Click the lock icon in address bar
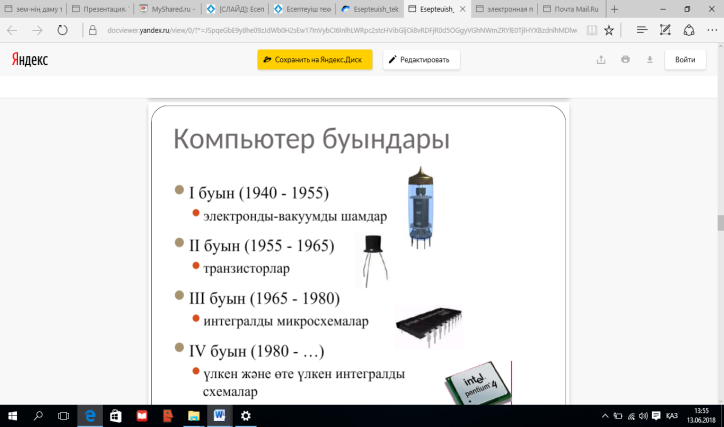The width and height of the screenshot is (724, 427). click(93, 30)
